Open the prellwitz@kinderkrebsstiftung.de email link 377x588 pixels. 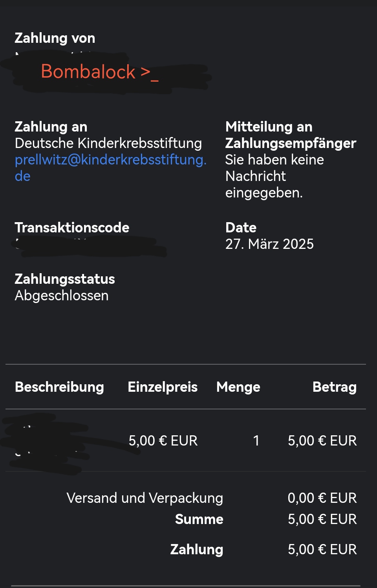coord(110,160)
